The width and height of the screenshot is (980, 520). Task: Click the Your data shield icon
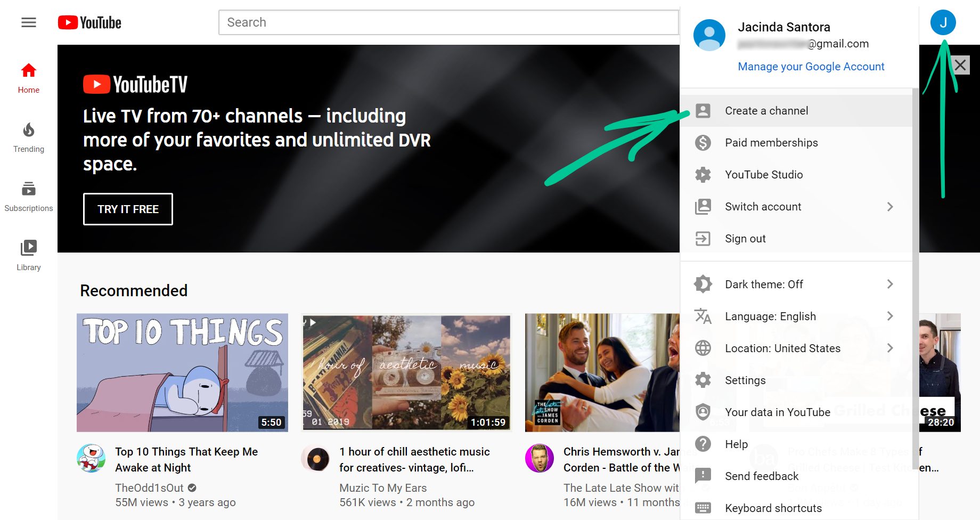point(703,412)
